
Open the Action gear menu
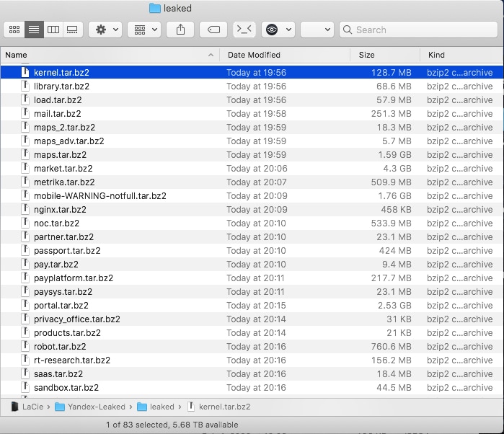[105, 30]
